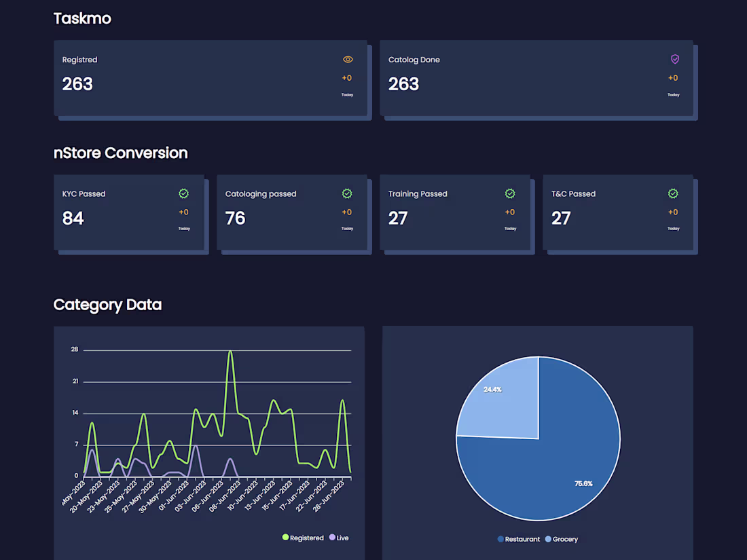Select the 24.4% pie chart slice
This screenshot has width=747, height=560.
pyautogui.click(x=492, y=389)
